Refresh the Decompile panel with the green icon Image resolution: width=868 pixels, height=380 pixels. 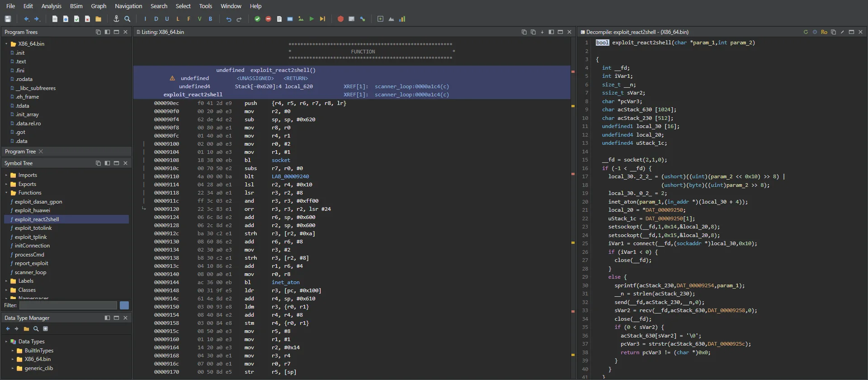coord(806,32)
